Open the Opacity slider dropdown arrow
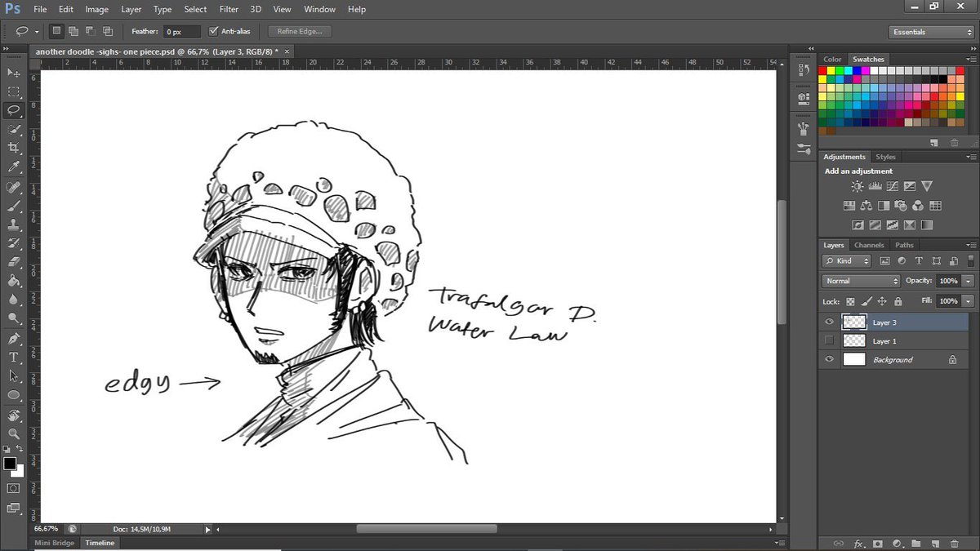Screen dimensions: 980x551 point(968,281)
